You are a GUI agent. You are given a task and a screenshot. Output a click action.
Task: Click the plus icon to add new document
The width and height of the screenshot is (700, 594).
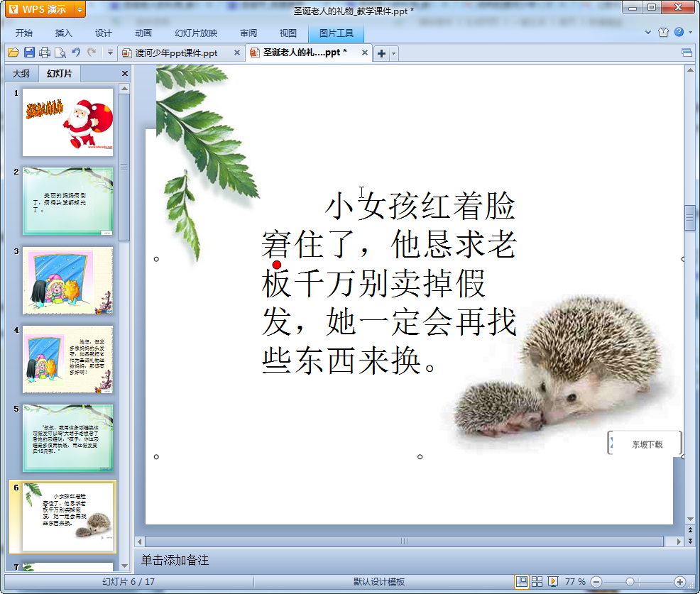point(381,53)
